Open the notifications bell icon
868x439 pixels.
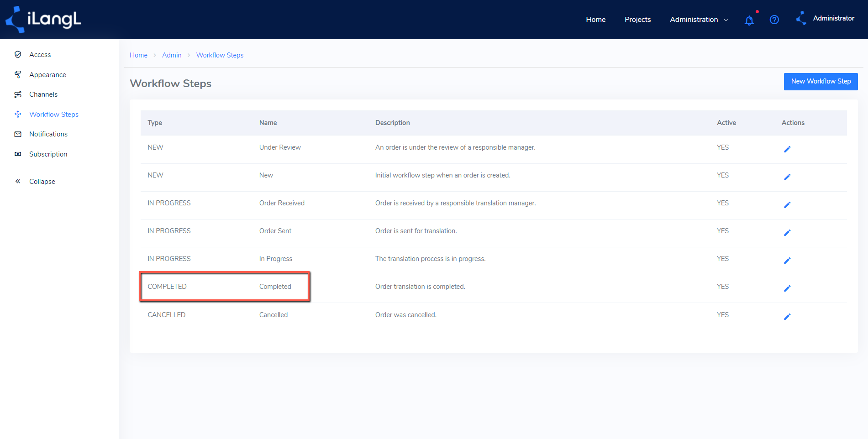point(749,20)
